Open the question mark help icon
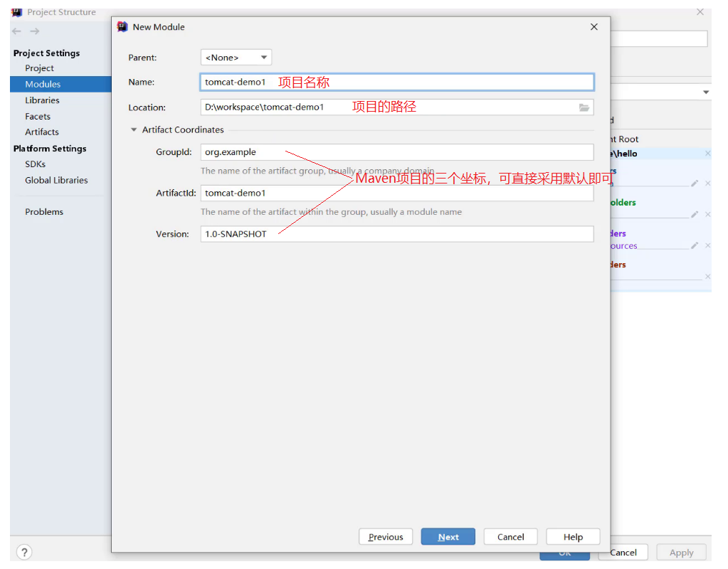 (24, 552)
